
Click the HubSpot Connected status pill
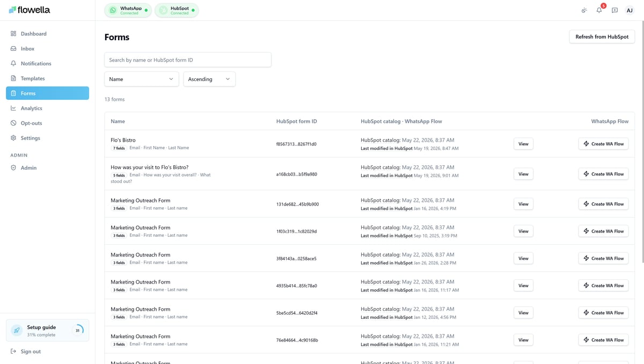[177, 10]
